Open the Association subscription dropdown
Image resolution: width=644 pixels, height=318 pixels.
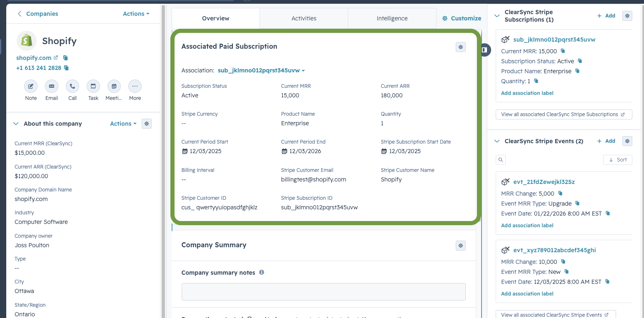pyautogui.click(x=261, y=71)
